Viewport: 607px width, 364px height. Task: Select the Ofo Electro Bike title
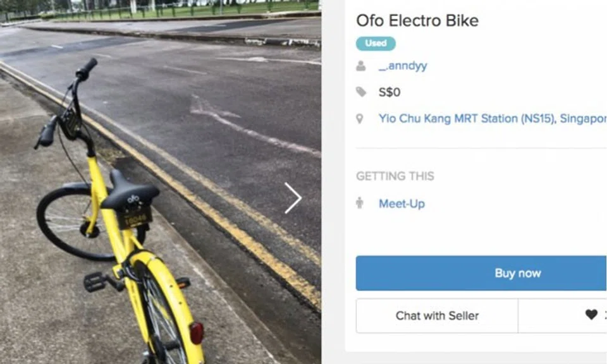417,20
